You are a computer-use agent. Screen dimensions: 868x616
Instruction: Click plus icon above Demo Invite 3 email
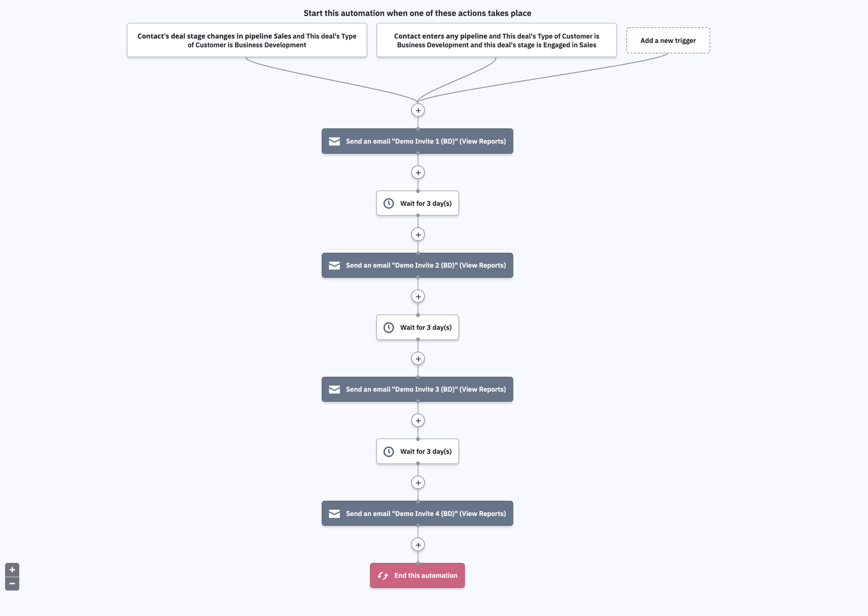click(418, 359)
